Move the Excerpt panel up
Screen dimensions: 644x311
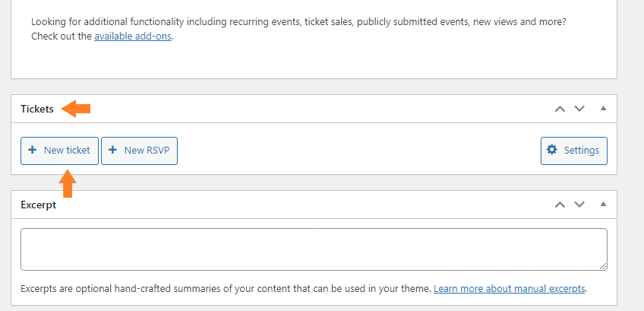[560, 205]
